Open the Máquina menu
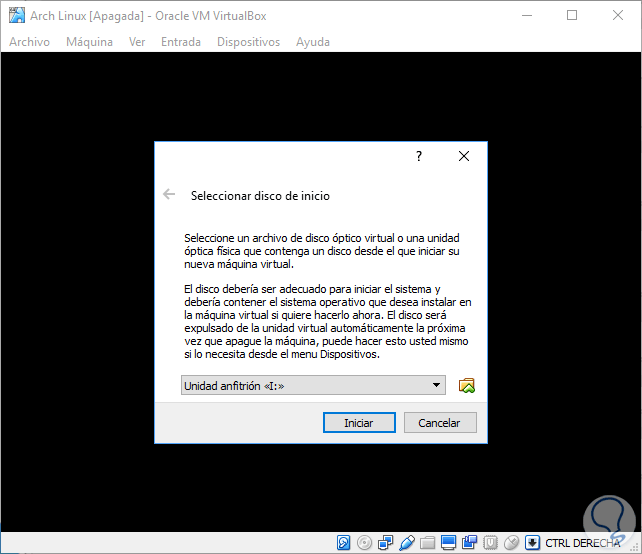This screenshot has height=554, width=642. [89, 42]
